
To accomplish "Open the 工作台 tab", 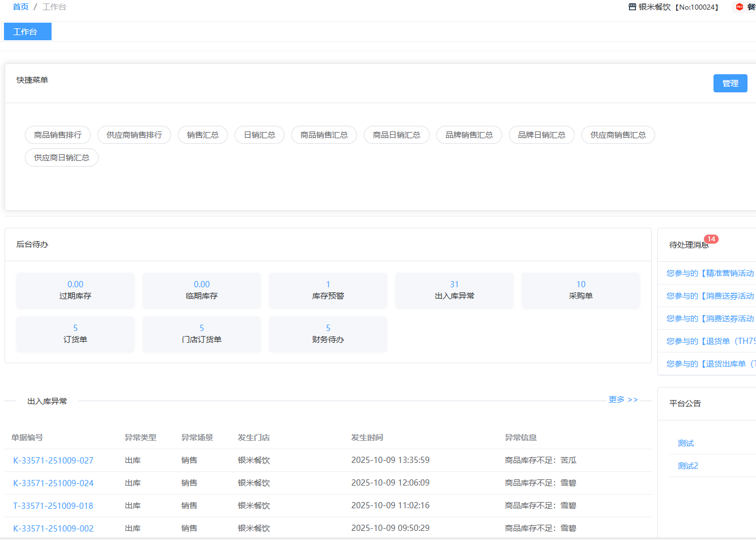I will (27, 32).
